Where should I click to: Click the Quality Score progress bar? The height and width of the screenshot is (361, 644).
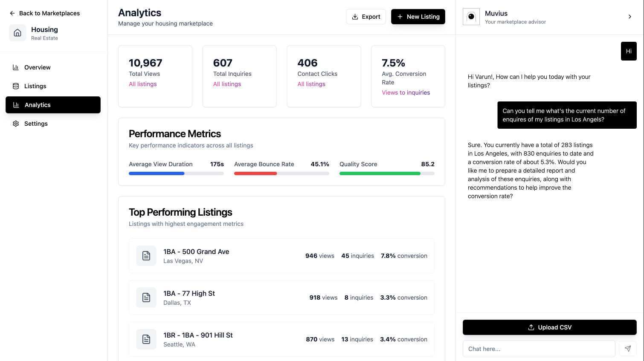[387, 173]
